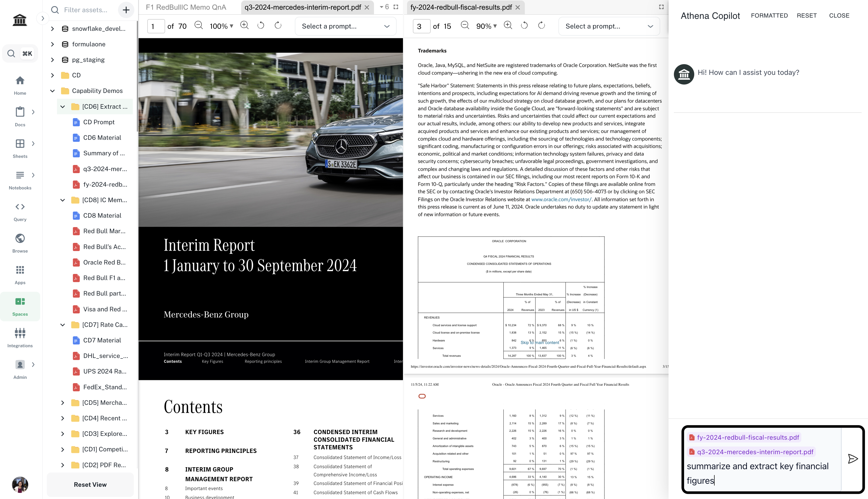The height and width of the screenshot is (499, 868).
Task: Click the Mercedes PDF page number field
Action: (156, 26)
